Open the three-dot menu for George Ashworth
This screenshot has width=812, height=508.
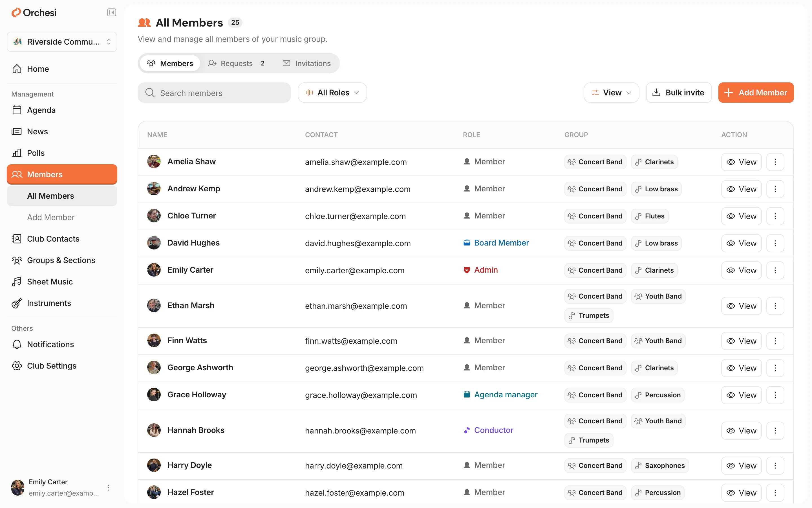(775, 368)
